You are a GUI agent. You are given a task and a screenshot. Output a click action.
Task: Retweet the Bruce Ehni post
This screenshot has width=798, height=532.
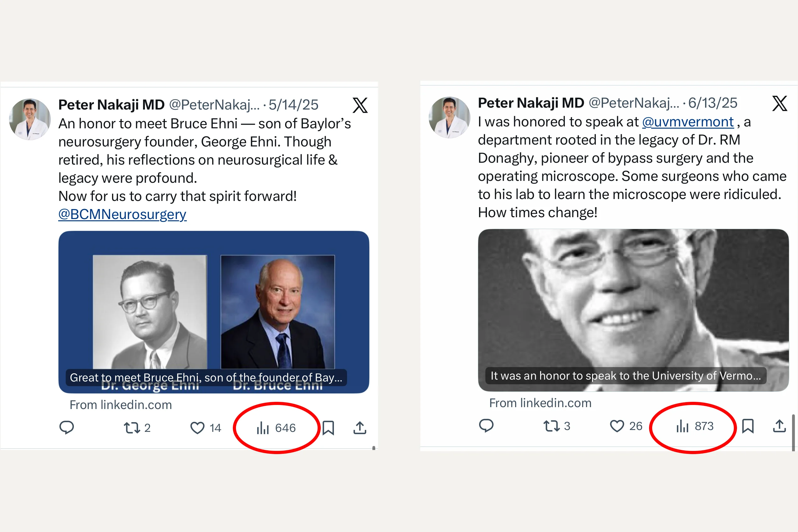(x=137, y=427)
